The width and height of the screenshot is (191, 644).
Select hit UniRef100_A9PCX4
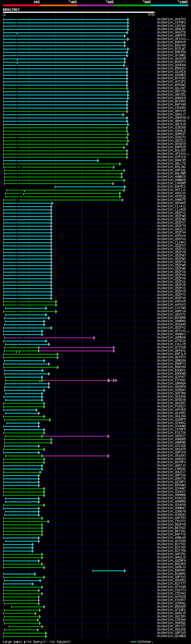(171, 311)
